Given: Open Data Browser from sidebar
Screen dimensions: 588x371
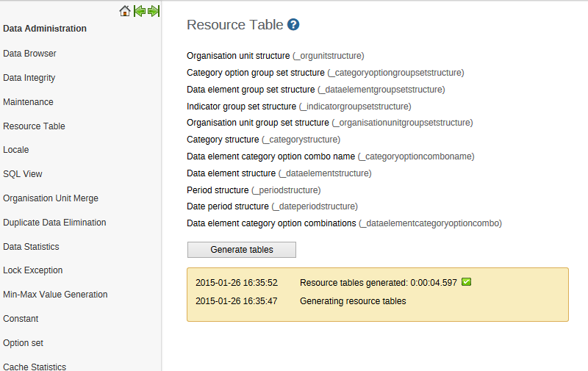Looking at the screenshot, I should [29, 54].
